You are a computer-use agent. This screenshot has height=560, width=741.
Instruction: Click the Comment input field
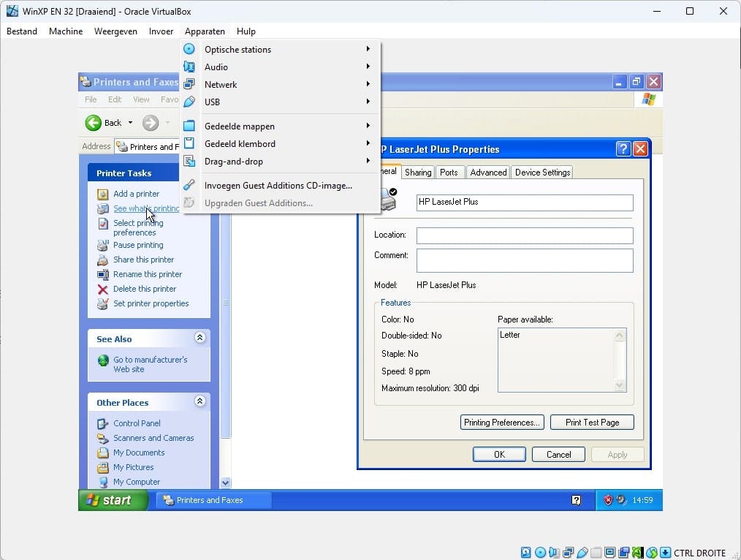(x=525, y=260)
